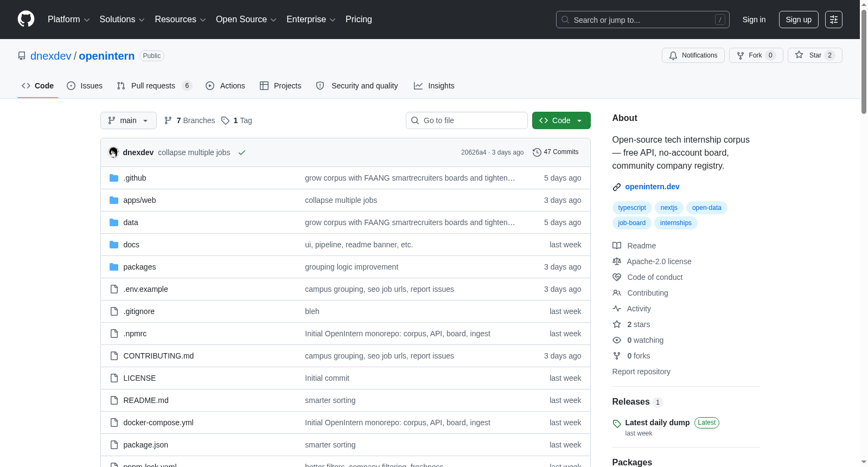Open the docker-compose.yml file

pos(158,423)
